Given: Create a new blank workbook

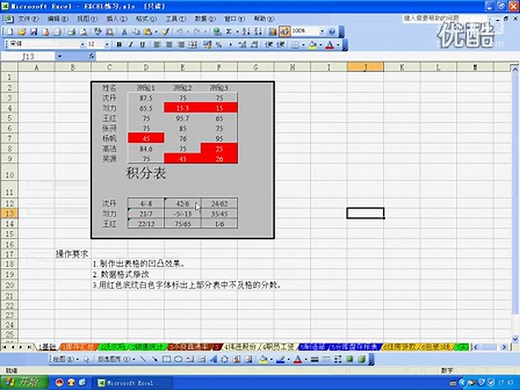Looking at the screenshot, I should pyautogui.click(x=10, y=32).
